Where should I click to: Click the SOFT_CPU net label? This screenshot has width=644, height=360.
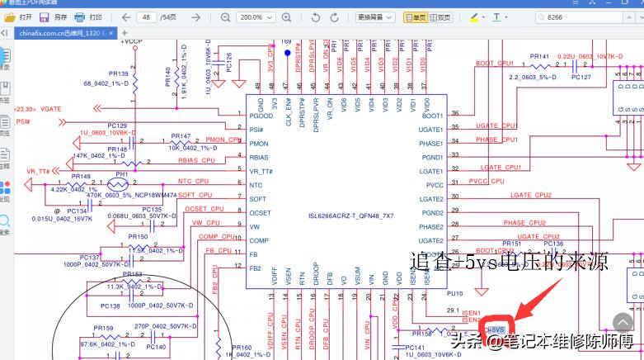tap(195, 195)
